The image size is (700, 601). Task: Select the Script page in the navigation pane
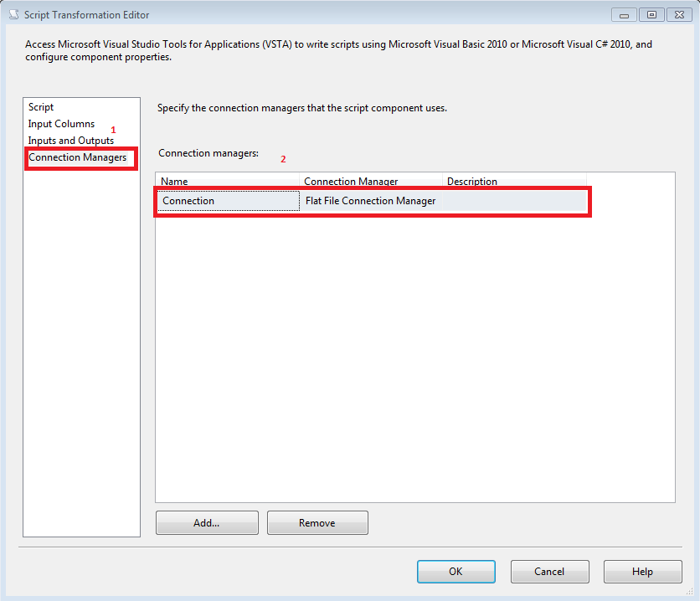[40, 106]
